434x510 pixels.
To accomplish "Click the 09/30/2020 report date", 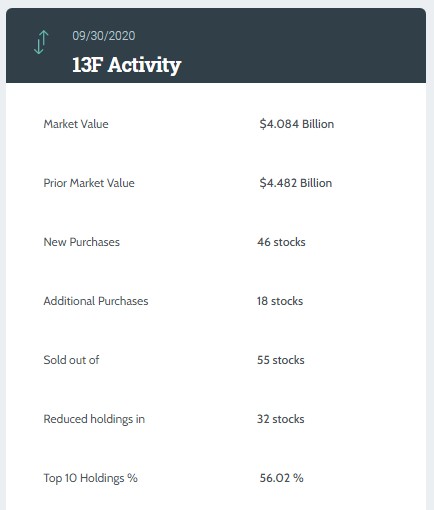I will click(x=104, y=36).
